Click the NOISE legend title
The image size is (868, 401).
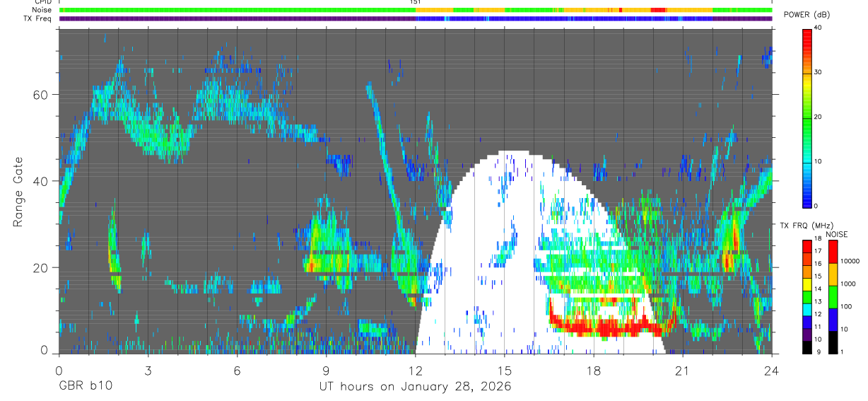[x=838, y=234]
